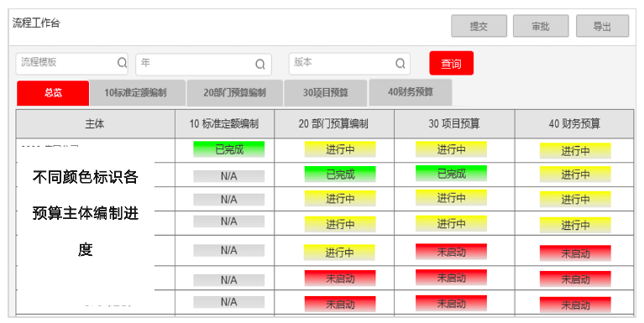This screenshot has height=323, width=644.
Task: Click the green 已完成 cell under 20 部门预算编制
Action: point(340,175)
